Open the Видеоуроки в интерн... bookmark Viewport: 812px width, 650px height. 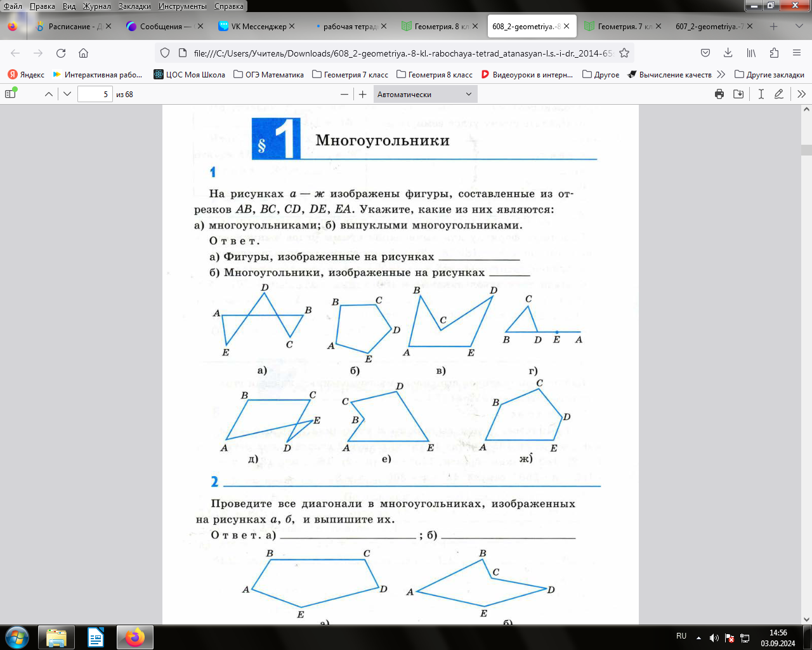527,75
